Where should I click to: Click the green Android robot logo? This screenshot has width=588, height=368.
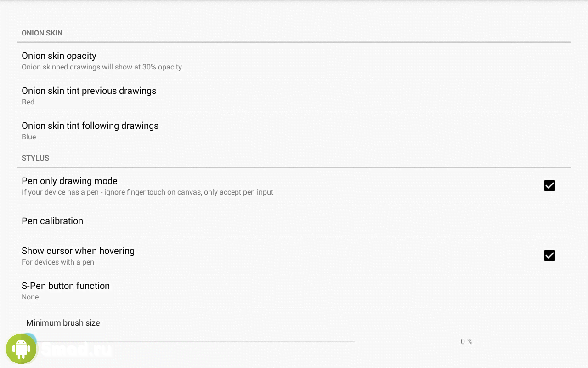[x=21, y=349]
